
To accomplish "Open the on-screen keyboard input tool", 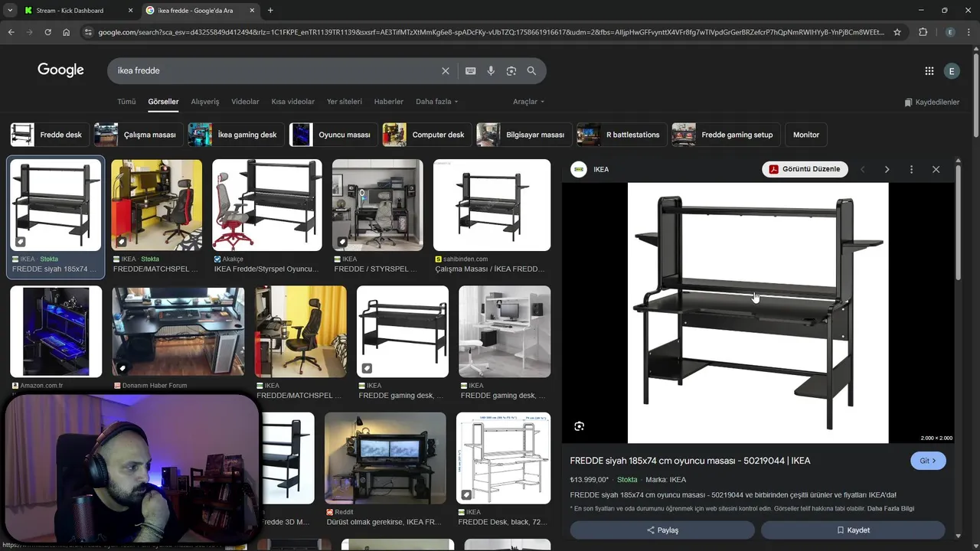I will click(x=471, y=70).
